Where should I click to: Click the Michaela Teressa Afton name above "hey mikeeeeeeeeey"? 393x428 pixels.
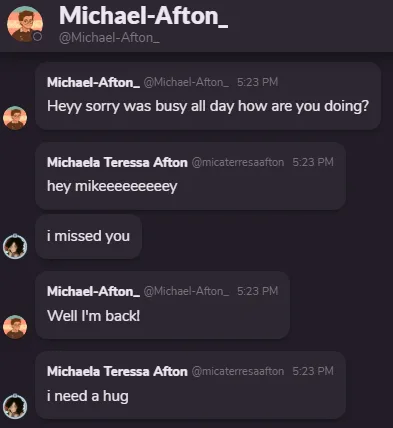[117, 162]
